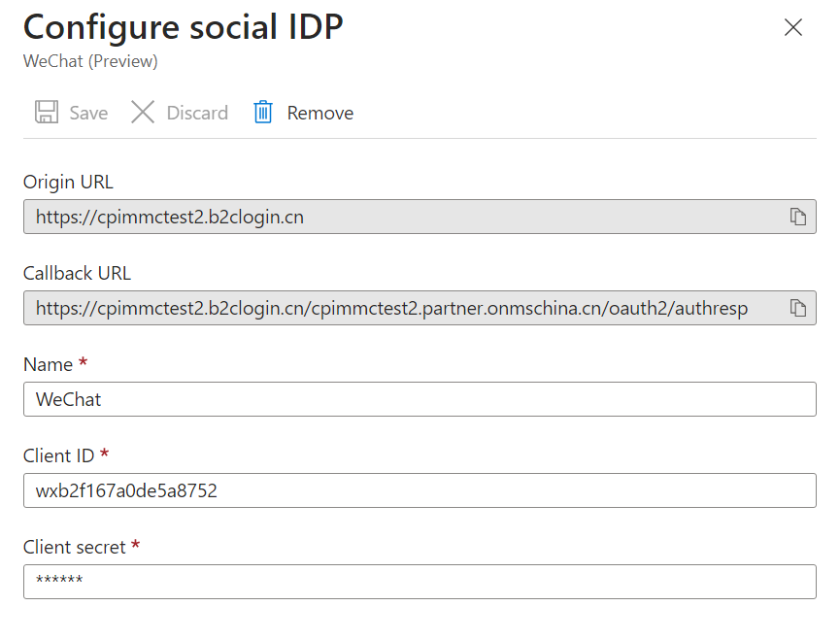Click the Origin URL label
This screenshot has height=640, width=840.
click(68, 182)
